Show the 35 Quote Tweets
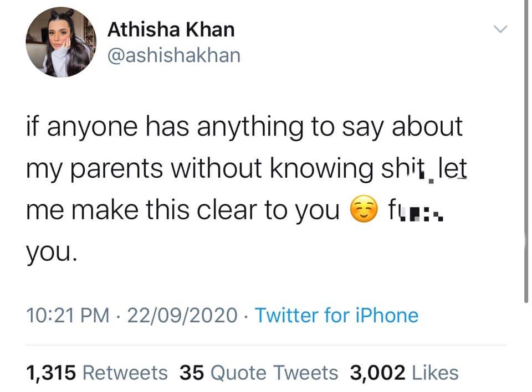532x392 pixels. click(259, 372)
